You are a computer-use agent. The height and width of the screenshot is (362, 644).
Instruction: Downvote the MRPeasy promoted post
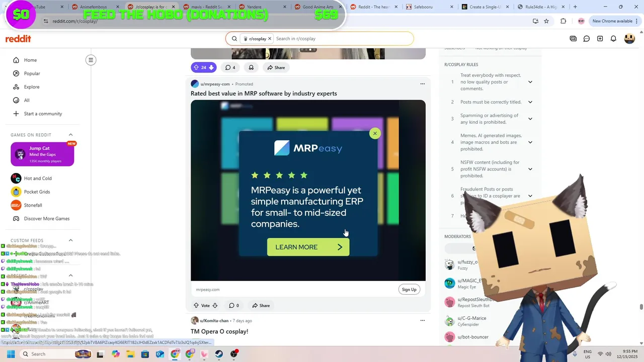point(215,305)
